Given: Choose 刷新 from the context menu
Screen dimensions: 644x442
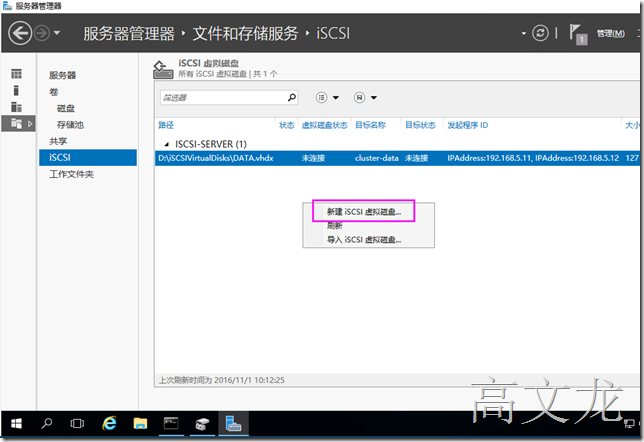Looking at the screenshot, I should (x=334, y=226).
